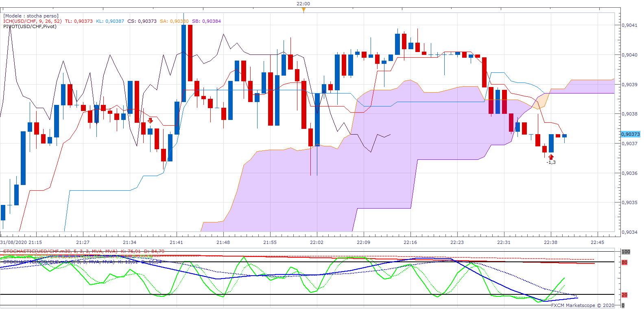This screenshot has width=644, height=309.
Task: Click the 22:00 time label at top
Action: click(x=303, y=4)
